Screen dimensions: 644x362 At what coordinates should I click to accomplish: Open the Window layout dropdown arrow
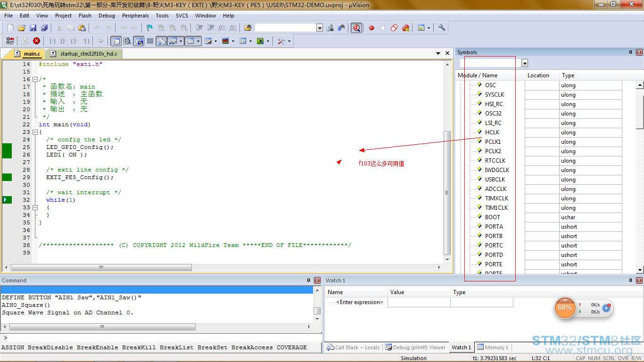point(429,28)
